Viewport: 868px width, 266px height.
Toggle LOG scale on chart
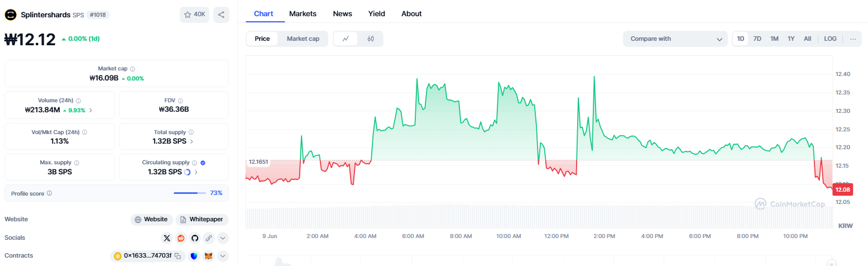(x=831, y=39)
